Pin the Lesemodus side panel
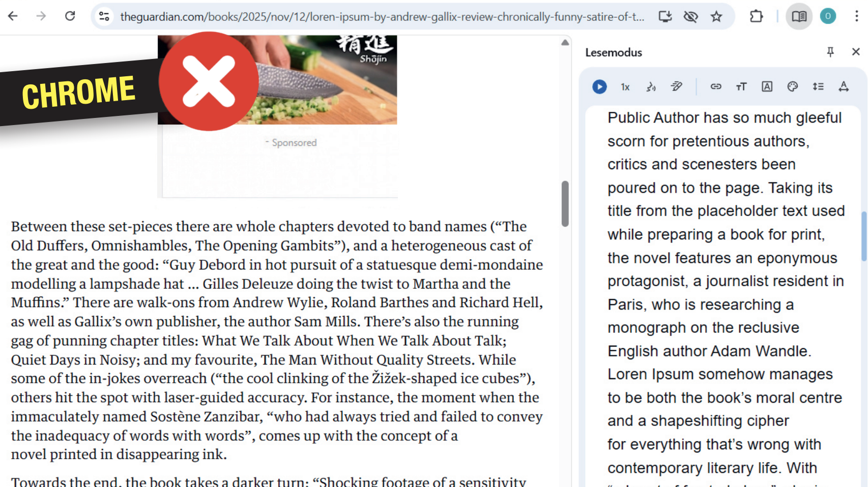Viewport: 868px width, 487px height. coord(830,52)
